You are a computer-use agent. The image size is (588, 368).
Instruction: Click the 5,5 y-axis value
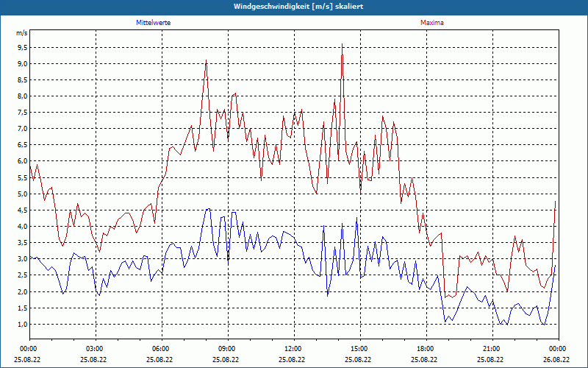(x=23, y=177)
